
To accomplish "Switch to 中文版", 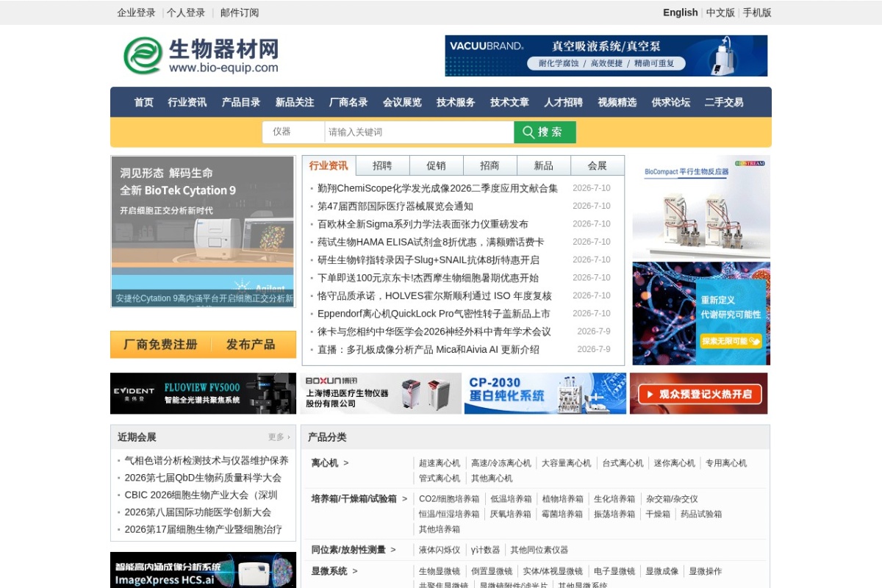I will click(x=720, y=12).
